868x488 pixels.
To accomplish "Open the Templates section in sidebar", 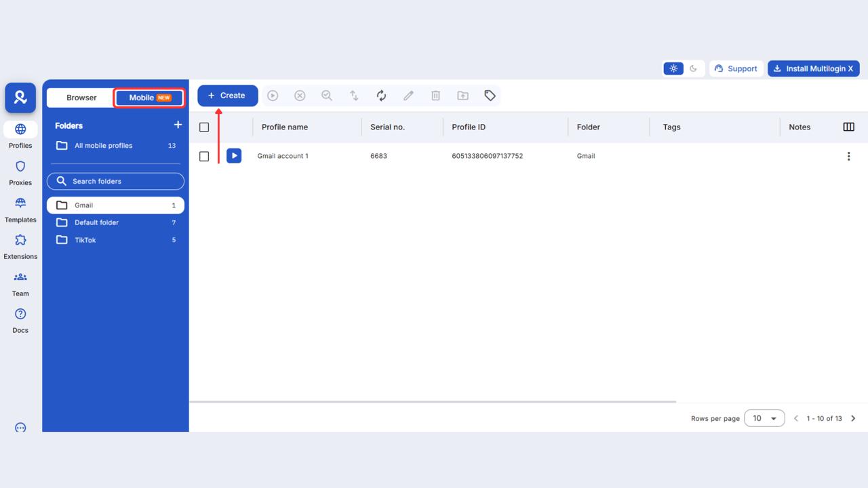I will pyautogui.click(x=20, y=209).
